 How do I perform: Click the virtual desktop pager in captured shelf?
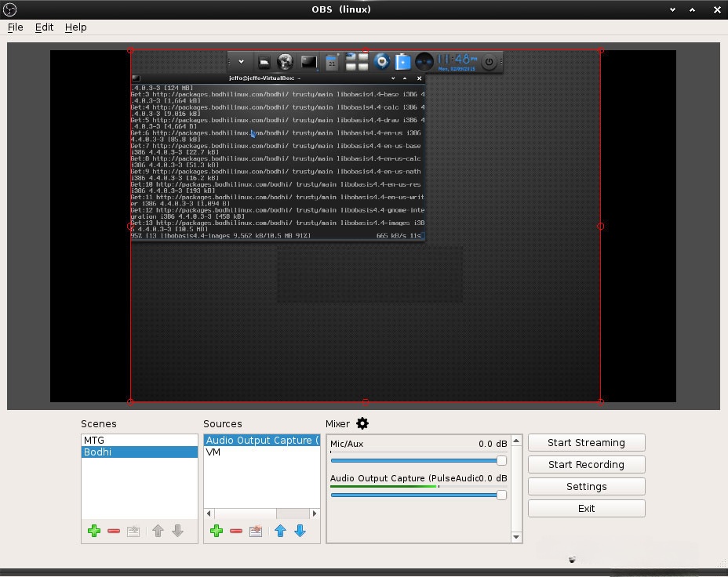pos(357,62)
